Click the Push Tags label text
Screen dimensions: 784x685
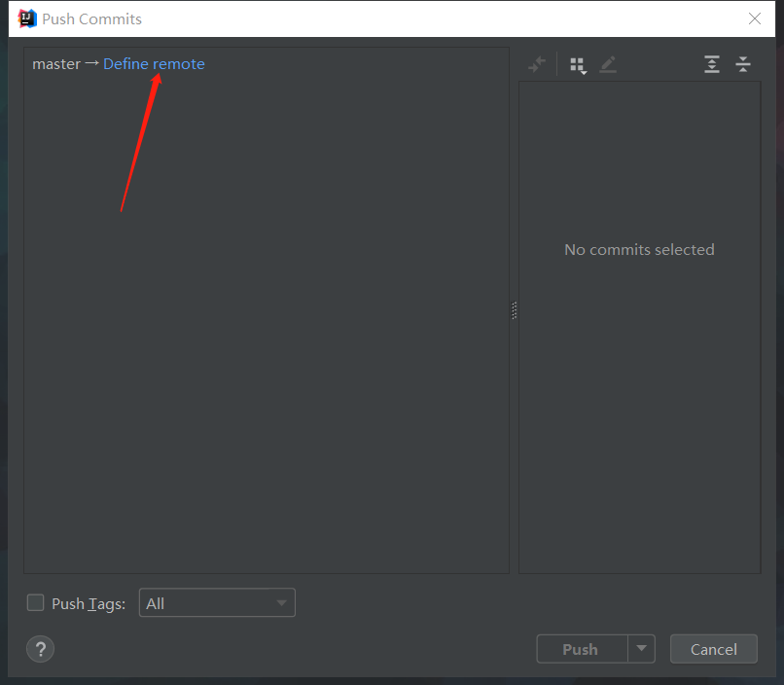click(x=89, y=604)
